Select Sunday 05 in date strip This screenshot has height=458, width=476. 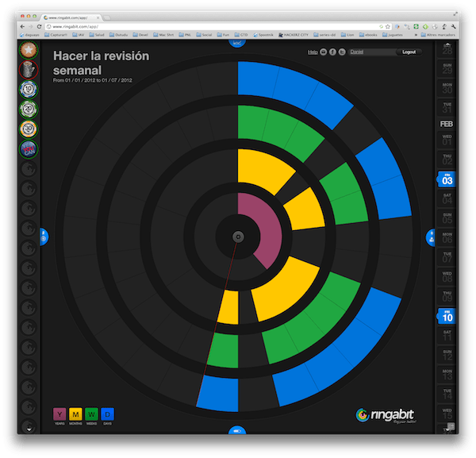pyautogui.click(x=447, y=218)
